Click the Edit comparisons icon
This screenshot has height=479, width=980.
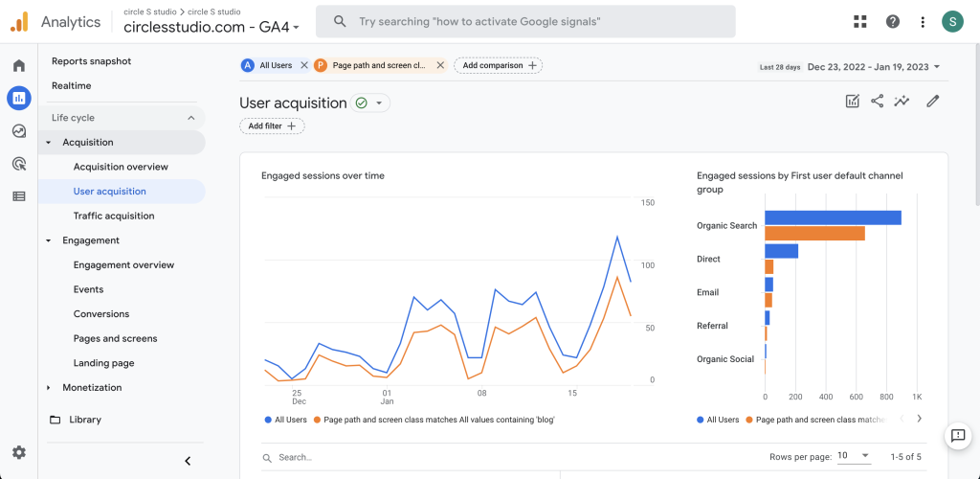853,102
